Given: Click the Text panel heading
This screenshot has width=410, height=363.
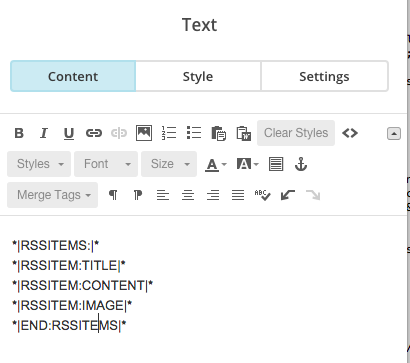Looking at the screenshot, I should click(199, 25).
